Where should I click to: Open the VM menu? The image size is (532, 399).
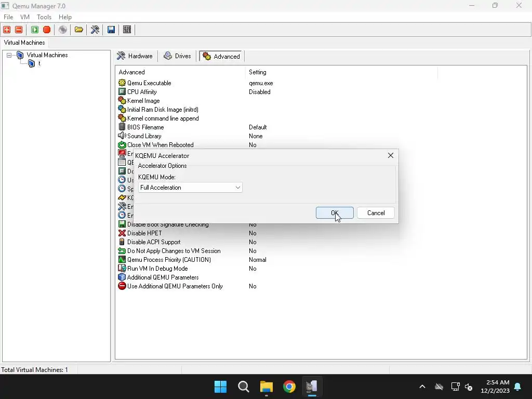(x=25, y=17)
